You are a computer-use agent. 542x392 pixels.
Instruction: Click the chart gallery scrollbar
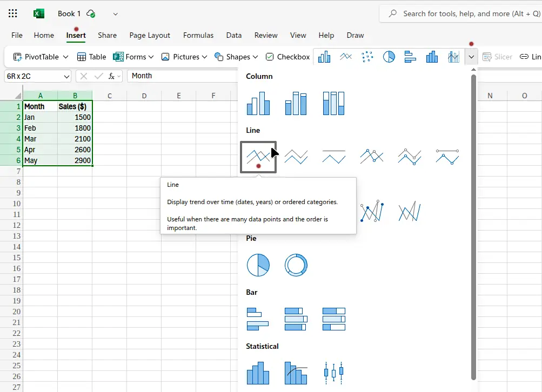(473, 227)
